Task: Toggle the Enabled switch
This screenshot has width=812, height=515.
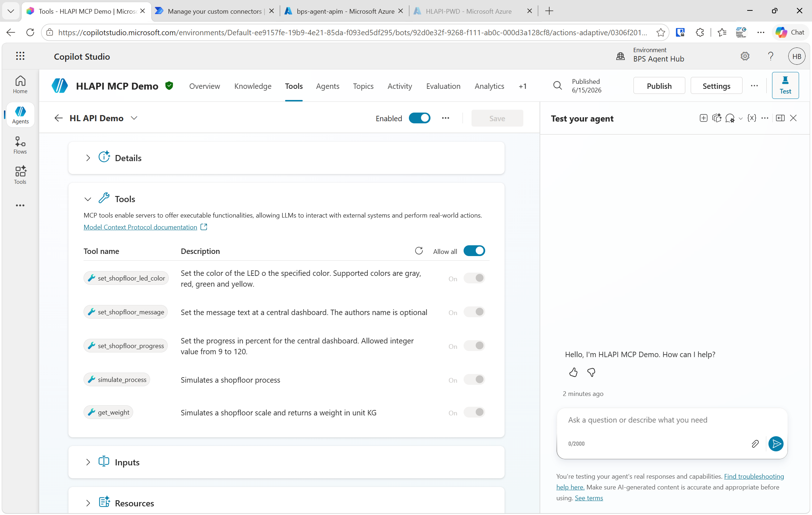Action: tap(420, 118)
